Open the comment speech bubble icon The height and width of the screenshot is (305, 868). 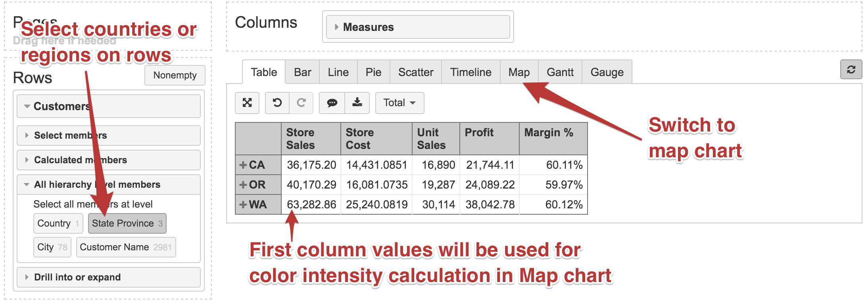pyautogui.click(x=332, y=103)
